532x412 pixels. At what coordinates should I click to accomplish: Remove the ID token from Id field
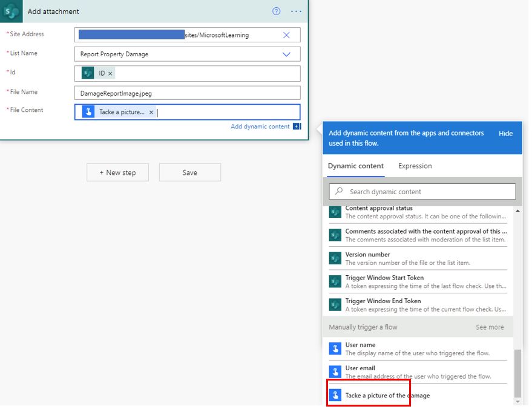(x=110, y=73)
